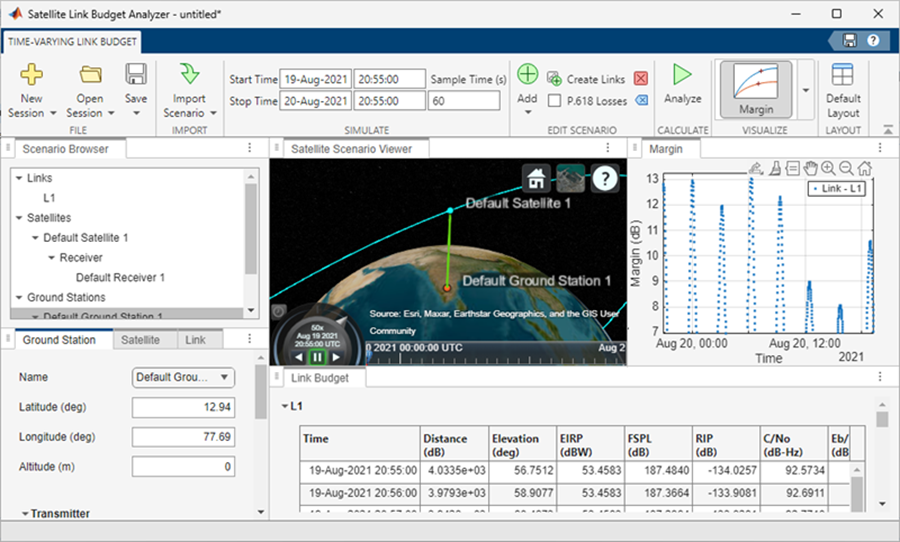Screen dimensions: 900x542
Task: Toggle the Margin visualization button
Action: click(x=756, y=87)
